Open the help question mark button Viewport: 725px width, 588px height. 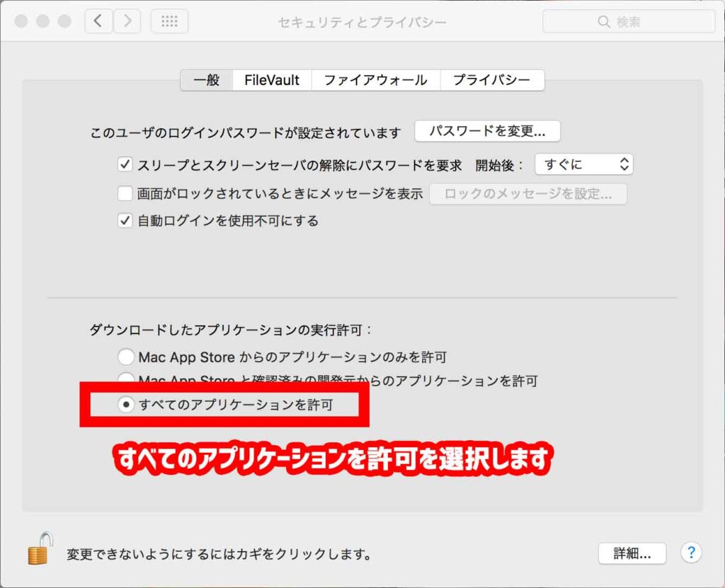point(690,553)
